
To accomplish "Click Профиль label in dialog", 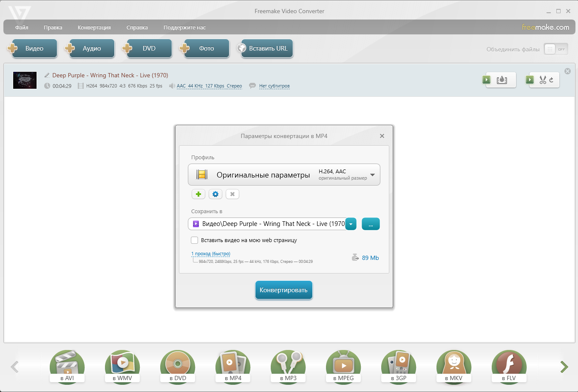I will [x=203, y=157].
